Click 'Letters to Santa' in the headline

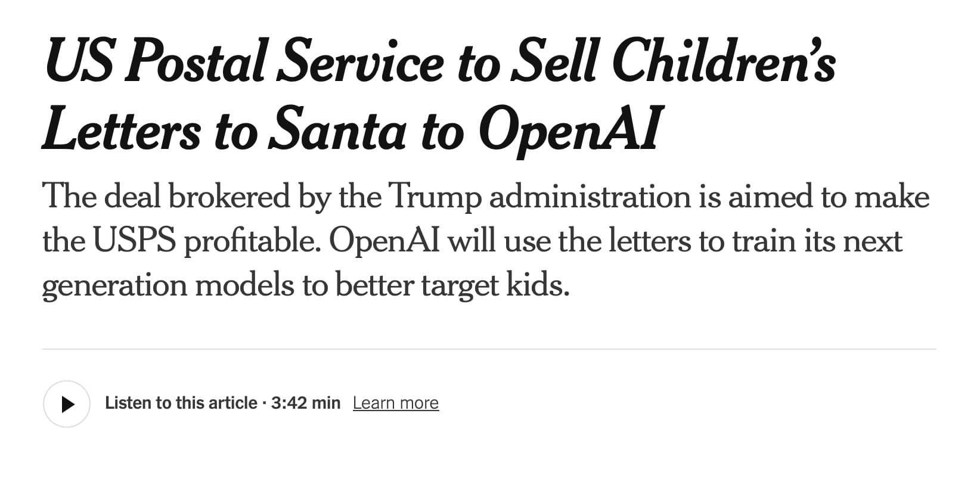pos(224,131)
